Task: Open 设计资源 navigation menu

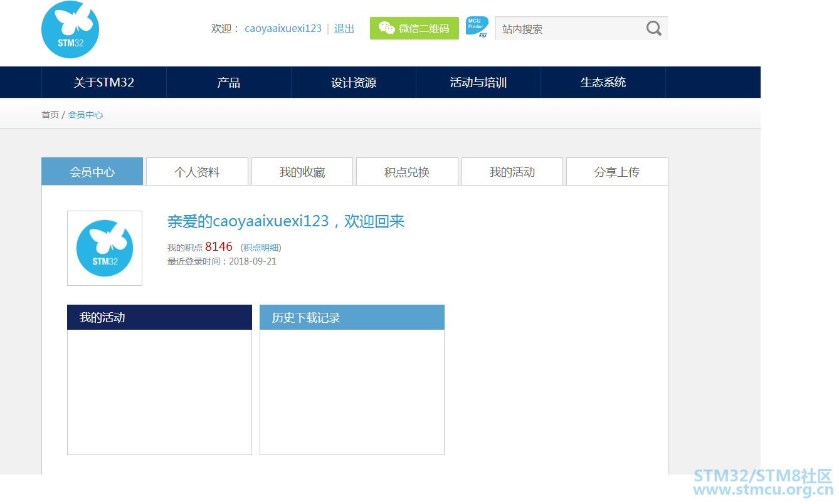Action: pos(354,82)
